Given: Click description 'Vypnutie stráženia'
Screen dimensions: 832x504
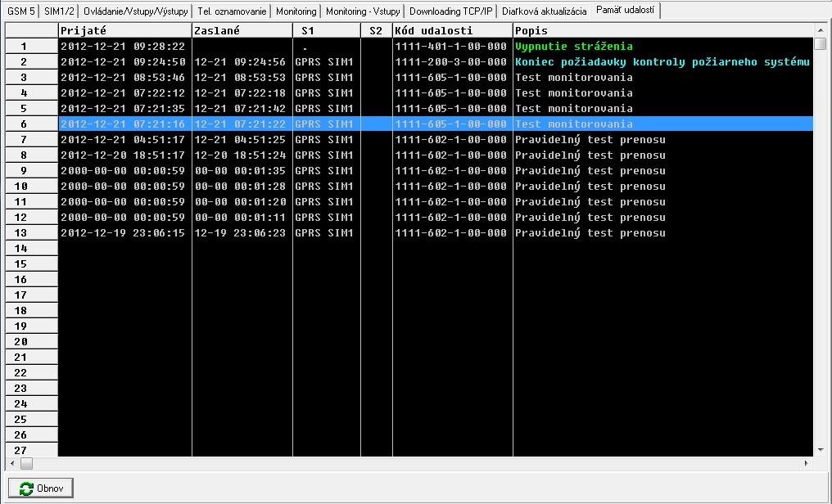Looking at the screenshot, I should [x=573, y=46].
